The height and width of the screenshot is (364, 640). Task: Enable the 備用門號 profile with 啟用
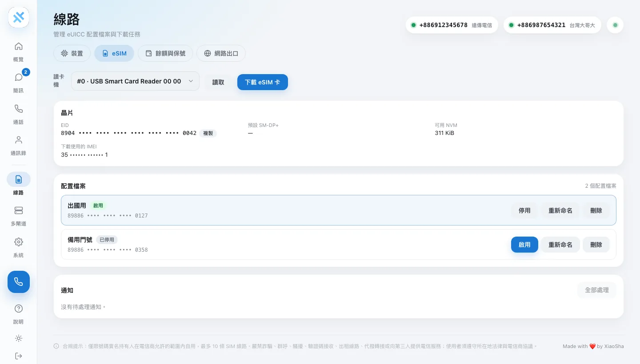pyautogui.click(x=524, y=245)
